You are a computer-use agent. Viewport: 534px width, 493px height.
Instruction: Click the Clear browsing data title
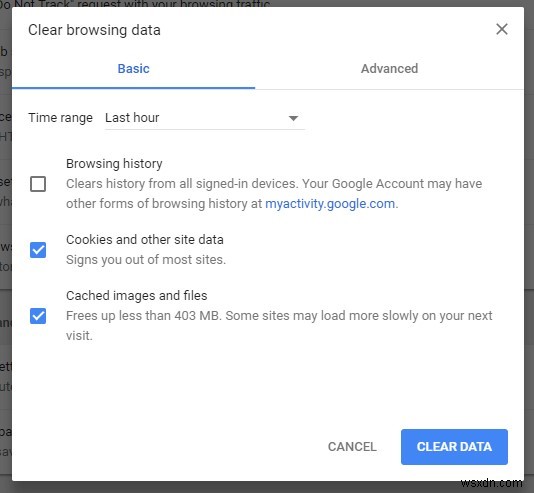point(94,30)
